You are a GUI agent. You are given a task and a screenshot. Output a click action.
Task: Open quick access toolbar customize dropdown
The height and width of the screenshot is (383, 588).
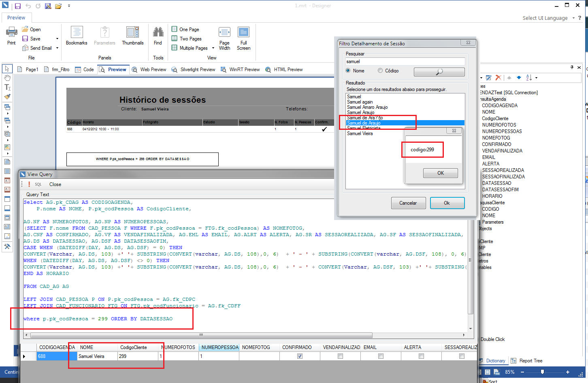[69, 6]
